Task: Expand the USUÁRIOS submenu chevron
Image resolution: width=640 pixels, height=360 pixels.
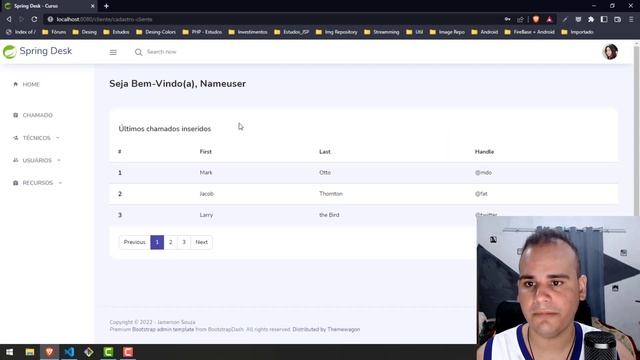Action: click(x=59, y=160)
